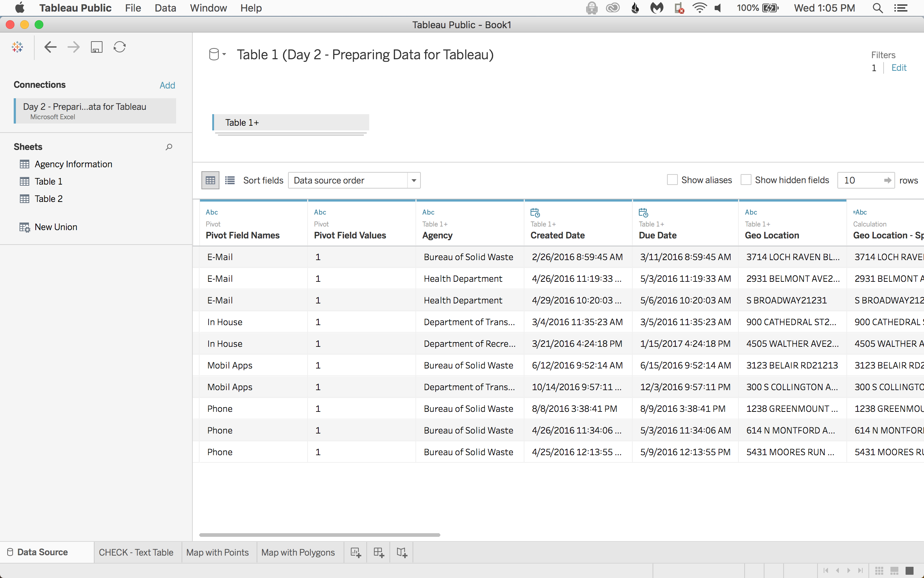Open the macOS Notification Center icon
The height and width of the screenshot is (578, 924).
(901, 8)
